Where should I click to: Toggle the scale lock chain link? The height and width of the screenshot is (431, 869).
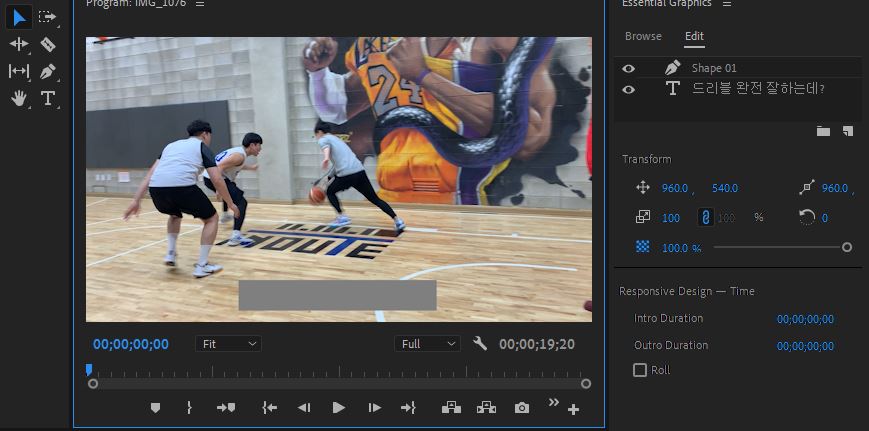click(x=706, y=218)
